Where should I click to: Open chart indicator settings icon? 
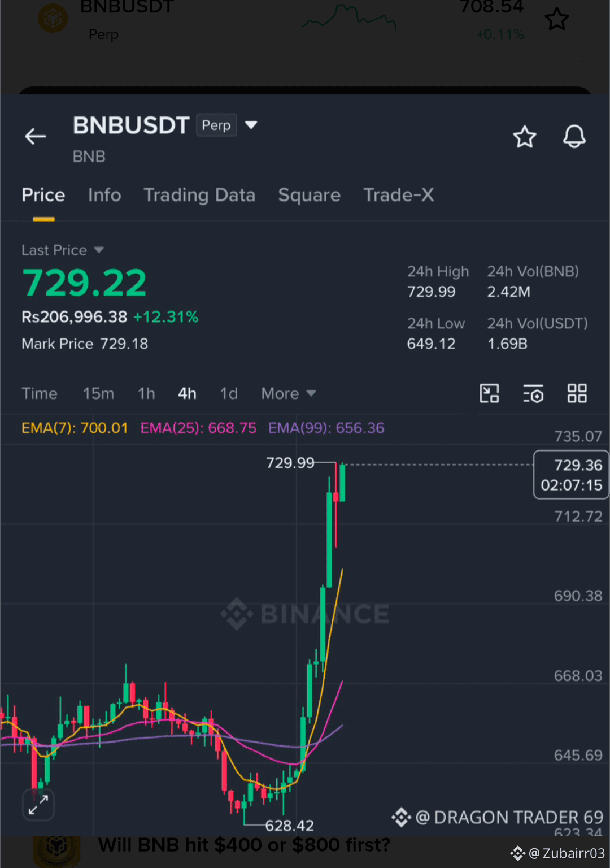(x=533, y=393)
